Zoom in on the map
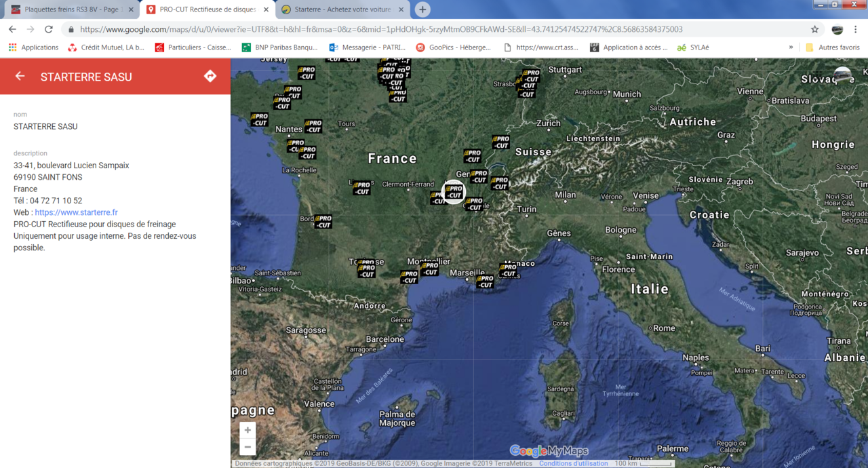 point(248,430)
